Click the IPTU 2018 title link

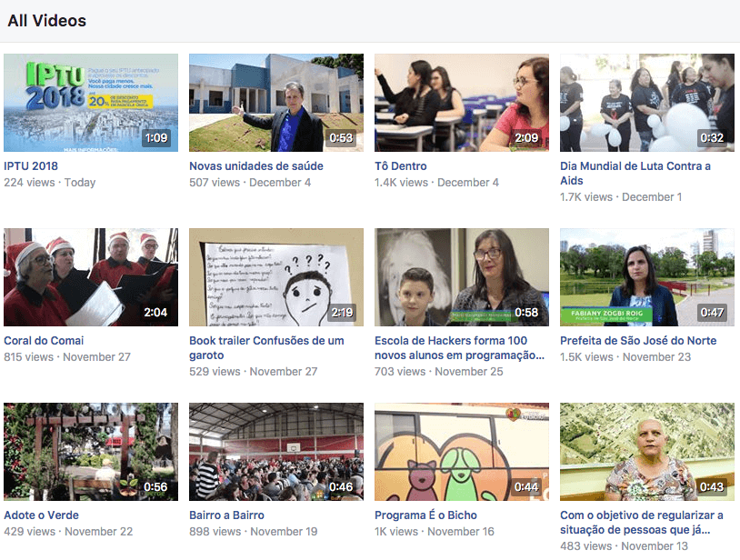31,166
